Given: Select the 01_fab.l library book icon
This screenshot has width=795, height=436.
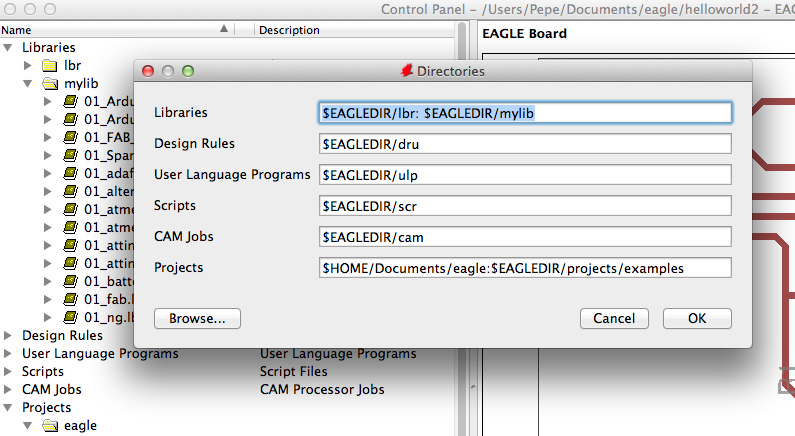Looking at the screenshot, I should [x=70, y=299].
